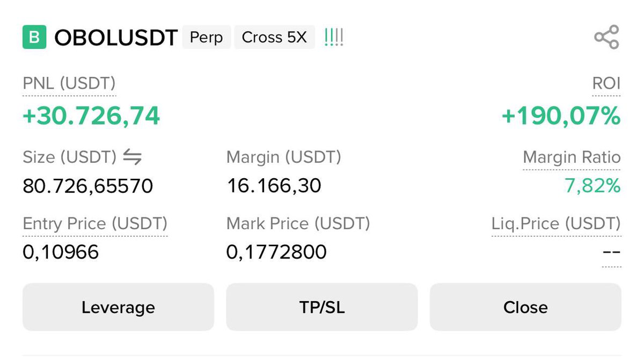The image size is (644, 357).
Task: Open the OBOLUSDT pair title
Action: click(x=116, y=38)
